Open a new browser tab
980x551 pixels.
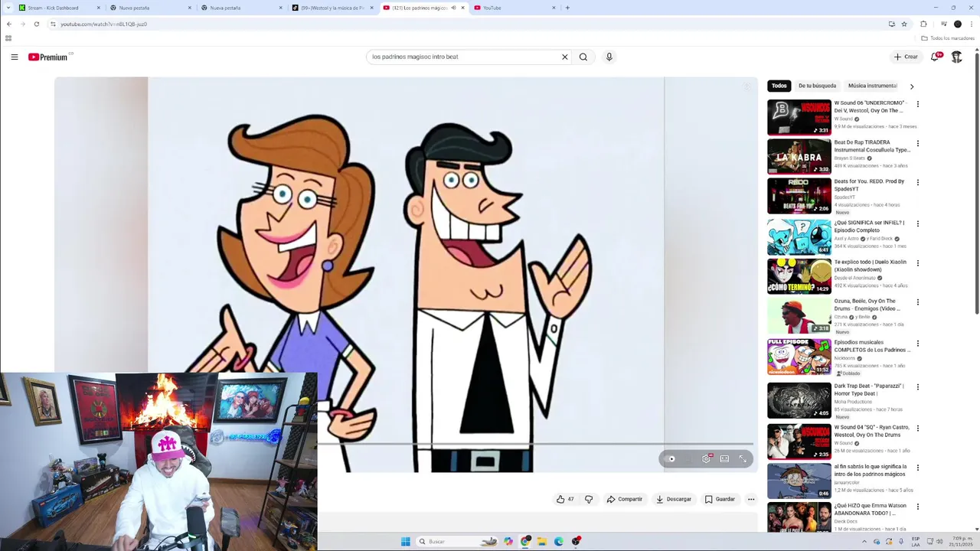567,8
